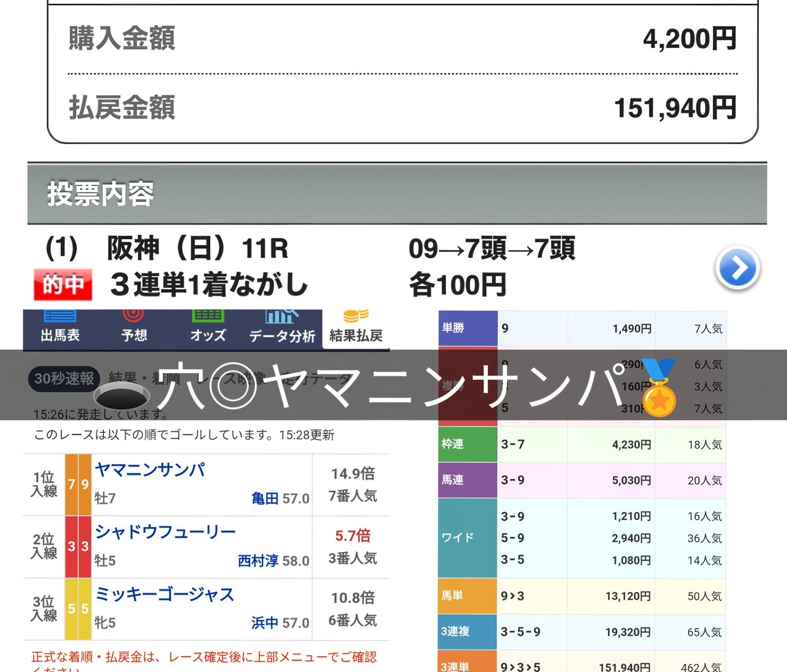
Task: Open bet details with blue arrow button
Action: point(737,267)
